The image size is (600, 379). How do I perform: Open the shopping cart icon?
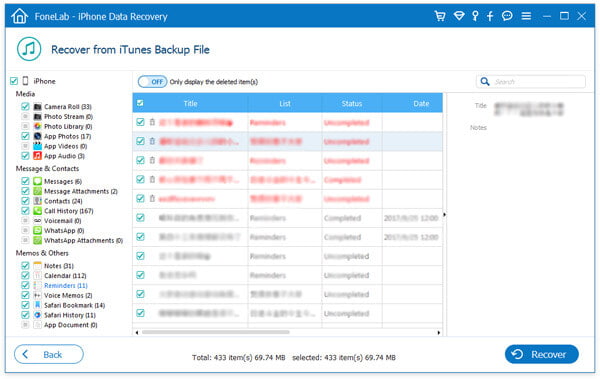pos(440,16)
